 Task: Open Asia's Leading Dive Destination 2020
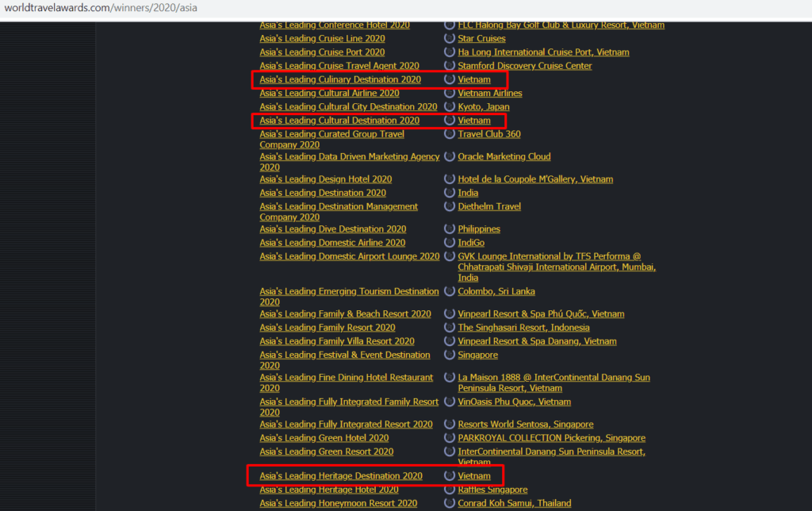(x=333, y=229)
